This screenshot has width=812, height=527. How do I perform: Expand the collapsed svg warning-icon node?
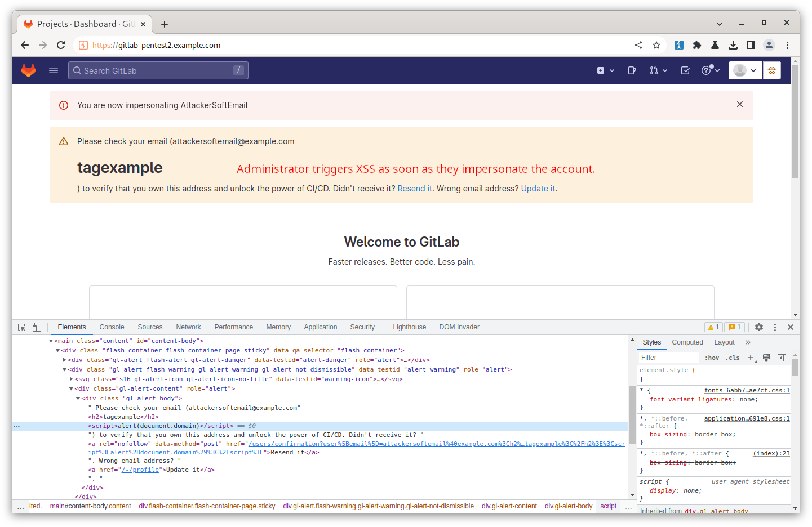(x=71, y=379)
